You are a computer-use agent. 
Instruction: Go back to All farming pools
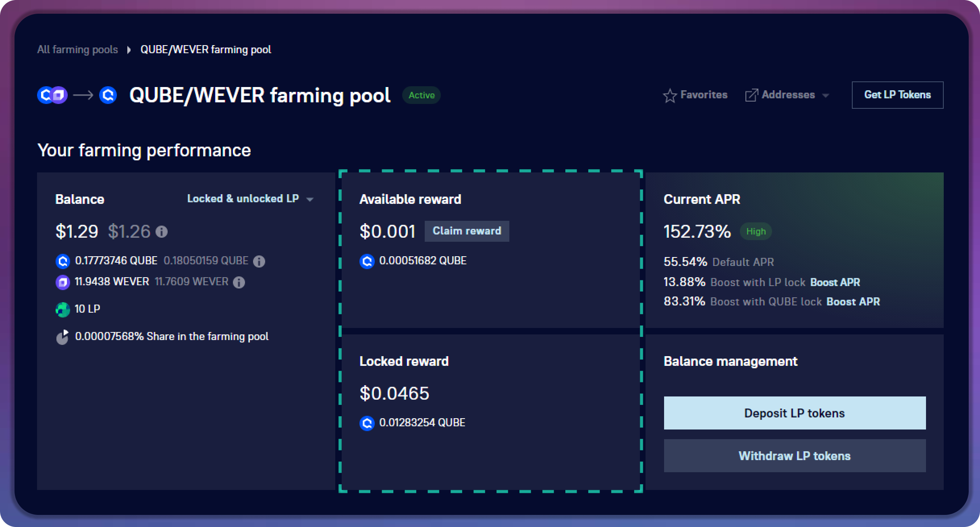77,50
